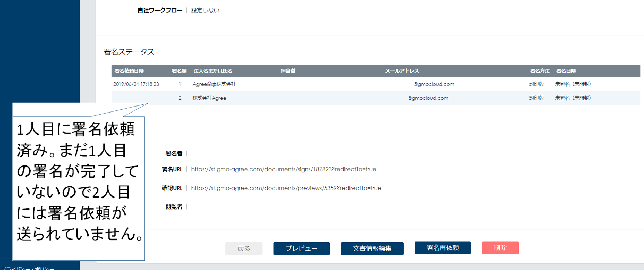Click the 戻る button

(x=244, y=249)
